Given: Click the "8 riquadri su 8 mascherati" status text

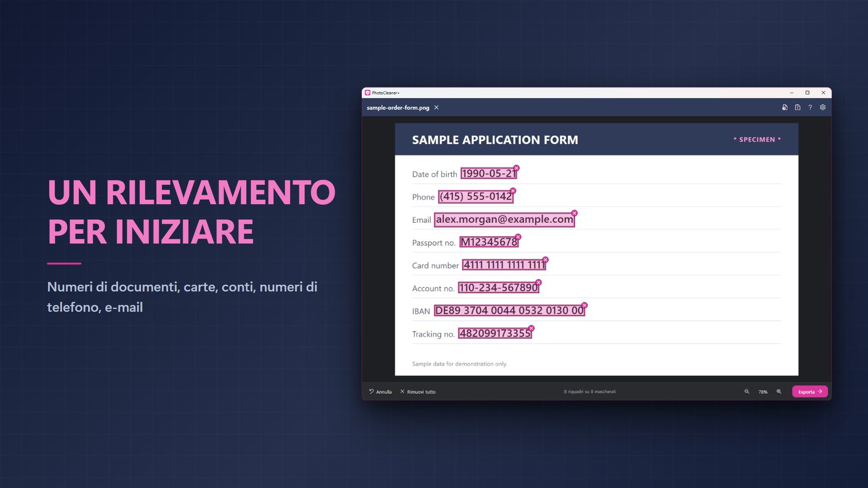Looking at the screenshot, I should pyautogui.click(x=590, y=391).
